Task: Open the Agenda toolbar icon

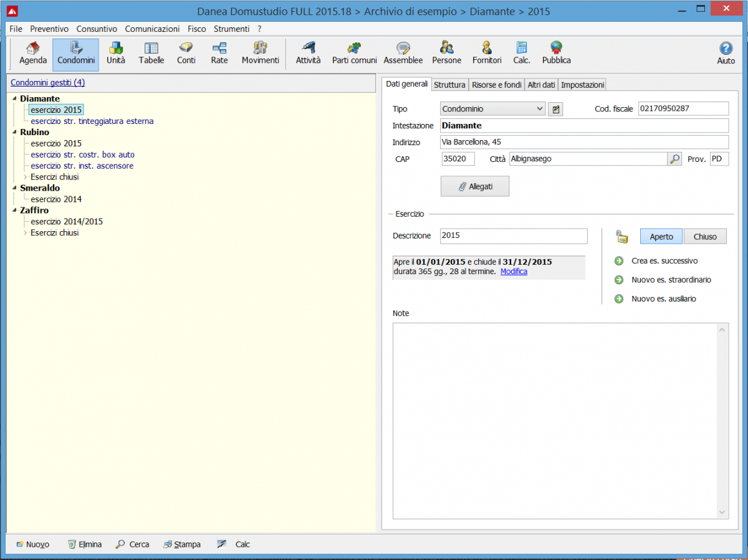Action: (33, 54)
